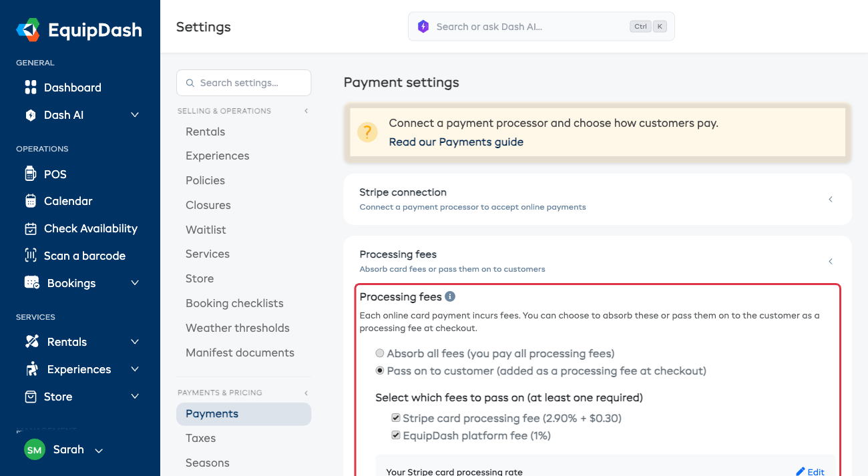This screenshot has width=868, height=476.
Task: Click the info icon next to Processing fees
Action: point(450,296)
